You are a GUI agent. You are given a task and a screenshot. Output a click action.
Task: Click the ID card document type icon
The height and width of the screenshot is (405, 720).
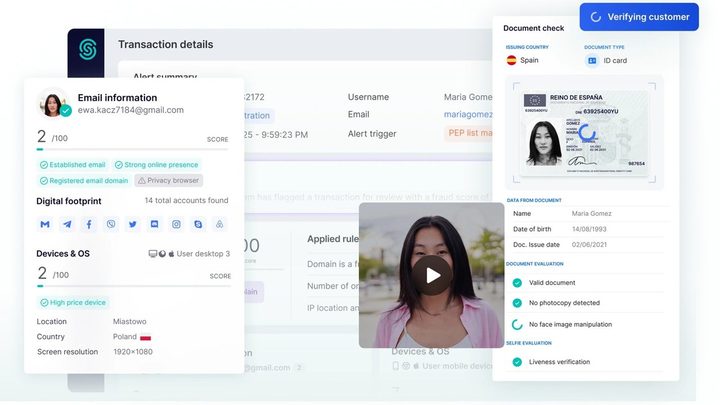pos(592,60)
